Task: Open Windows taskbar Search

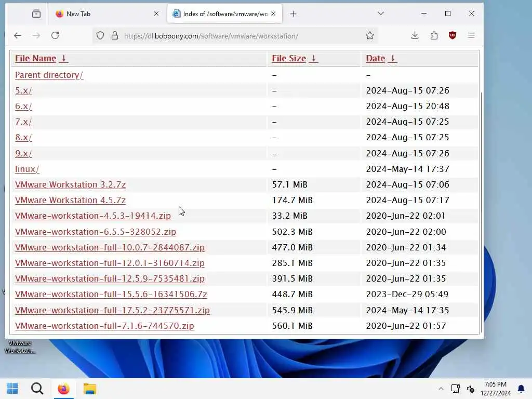Action: 37,389
